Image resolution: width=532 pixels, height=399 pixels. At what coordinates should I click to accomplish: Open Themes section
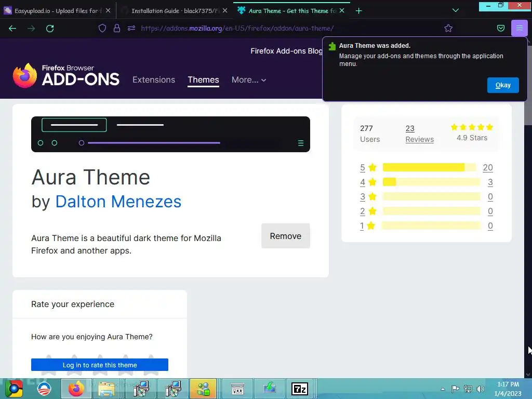pos(203,79)
